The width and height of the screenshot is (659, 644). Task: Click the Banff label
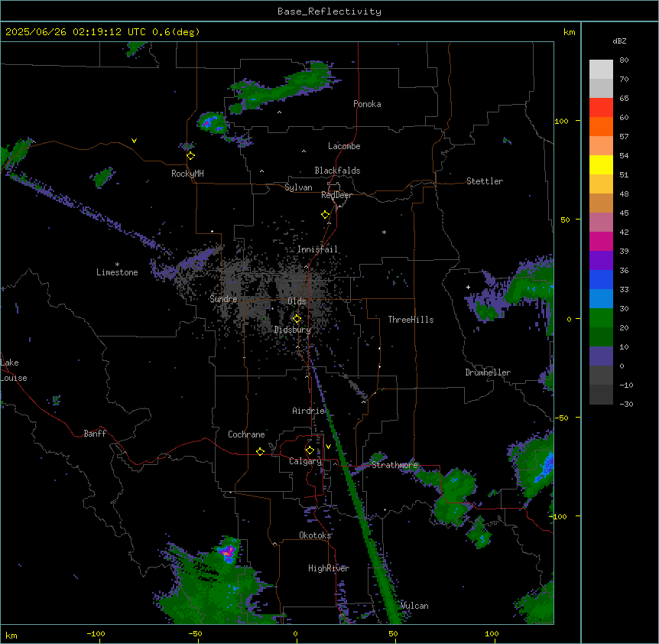pos(95,434)
